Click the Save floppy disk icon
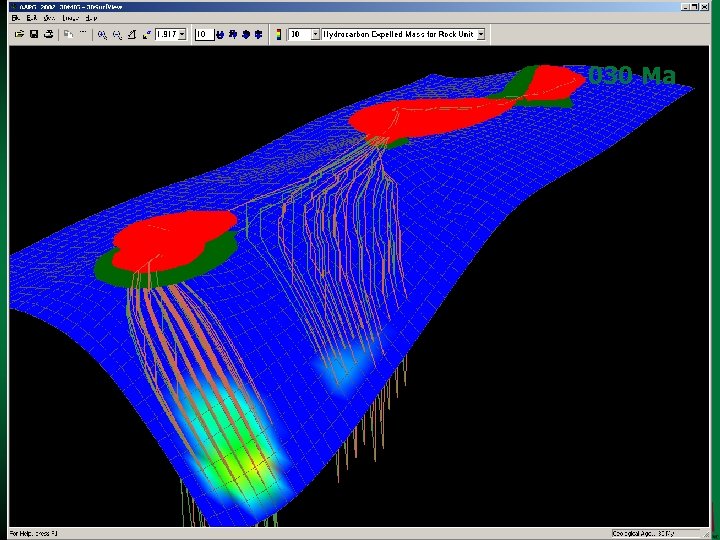This screenshot has height=540, width=720. click(x=34, y=34)
